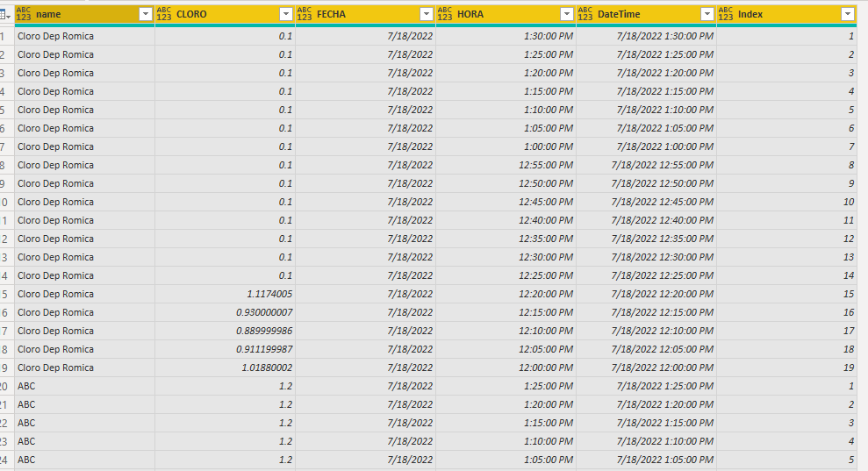Click DateTime cell 7/18/2022 12:20:00 PM
Image resolution: width=868 pixels, height=471 pixels.
(647, 294)
